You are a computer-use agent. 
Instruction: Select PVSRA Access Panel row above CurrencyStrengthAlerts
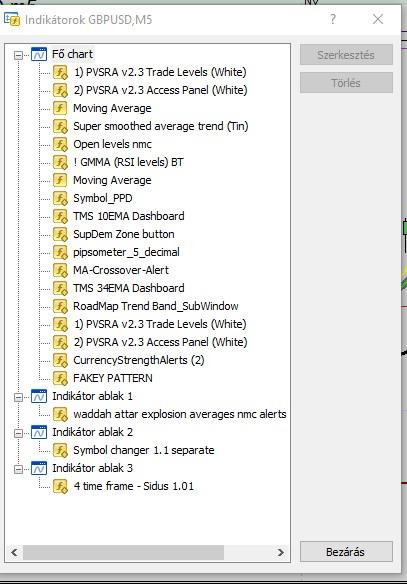(x=160, y=342)
